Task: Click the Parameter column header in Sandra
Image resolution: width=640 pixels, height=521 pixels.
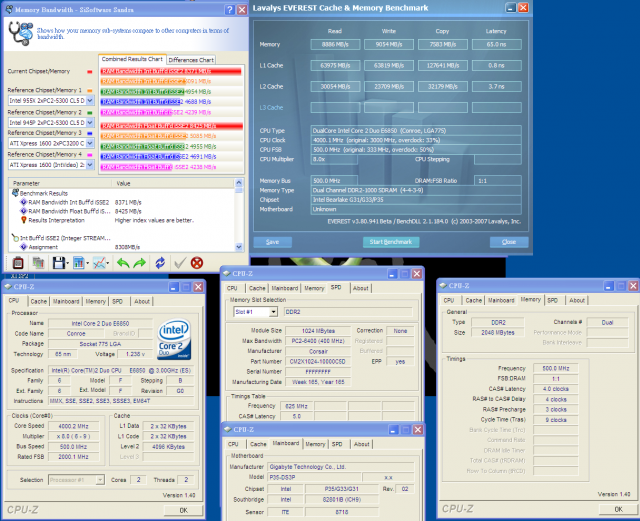Action: [x=60, y=183]
